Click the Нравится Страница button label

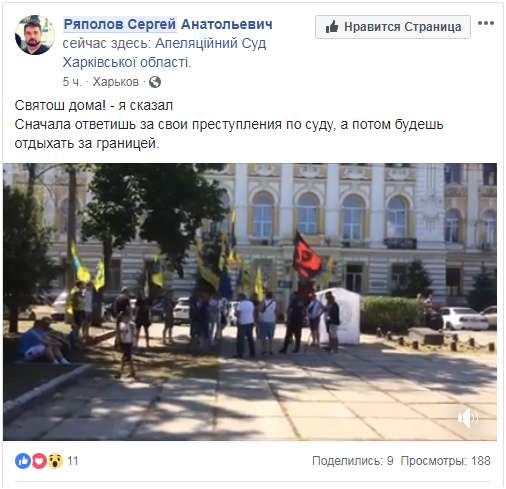click(x=403, y=27)
